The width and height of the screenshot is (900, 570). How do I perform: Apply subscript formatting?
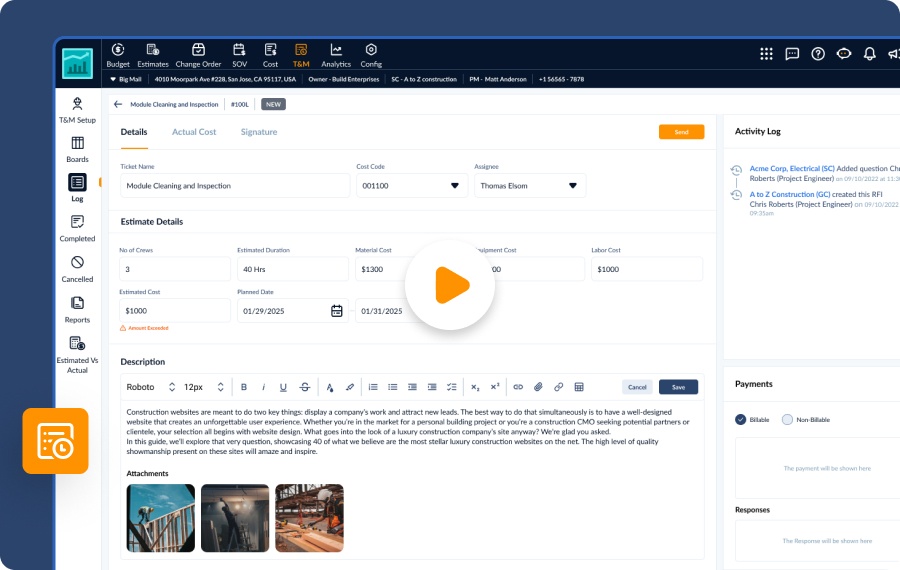pos(475,387)
